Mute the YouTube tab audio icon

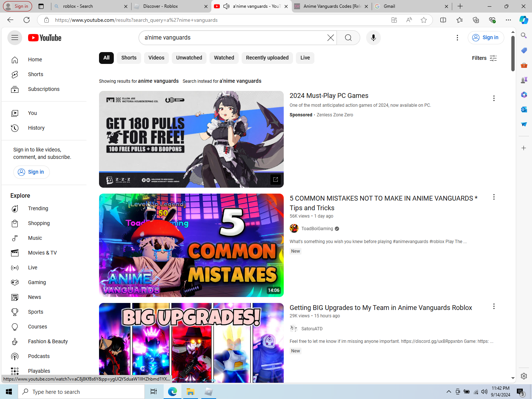(226, 6)
